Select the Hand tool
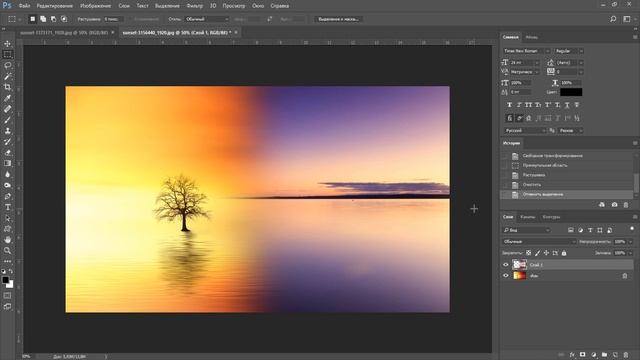The image size is (640, 360). (7, 240)
